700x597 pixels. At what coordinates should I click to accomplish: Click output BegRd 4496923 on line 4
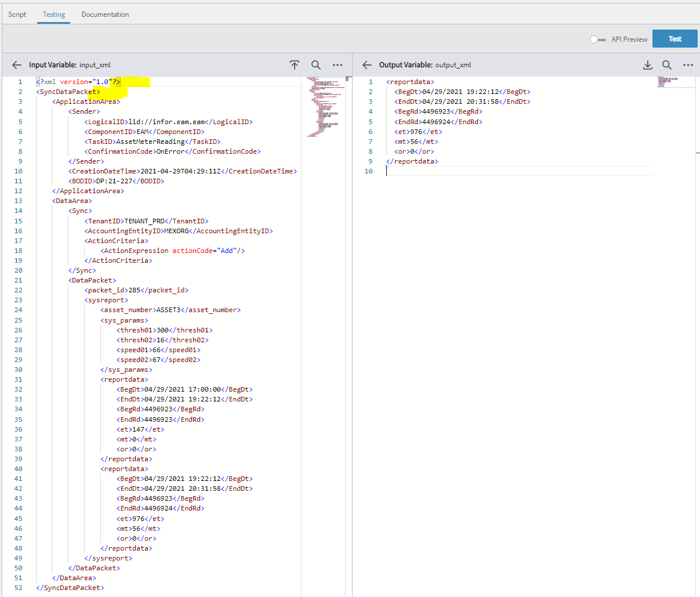point(438,111)
